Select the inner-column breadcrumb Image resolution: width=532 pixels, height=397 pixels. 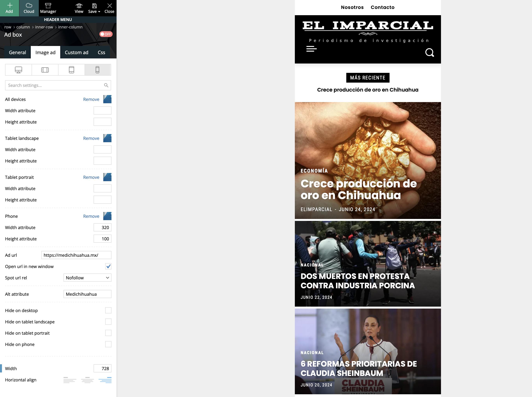click(70, 27)
